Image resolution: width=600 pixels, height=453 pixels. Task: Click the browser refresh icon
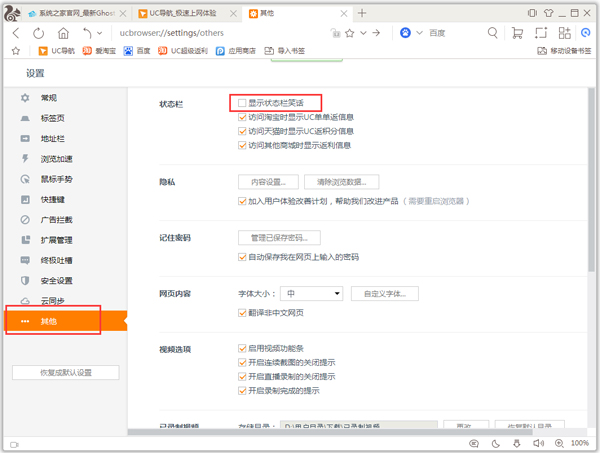[39, 33]
